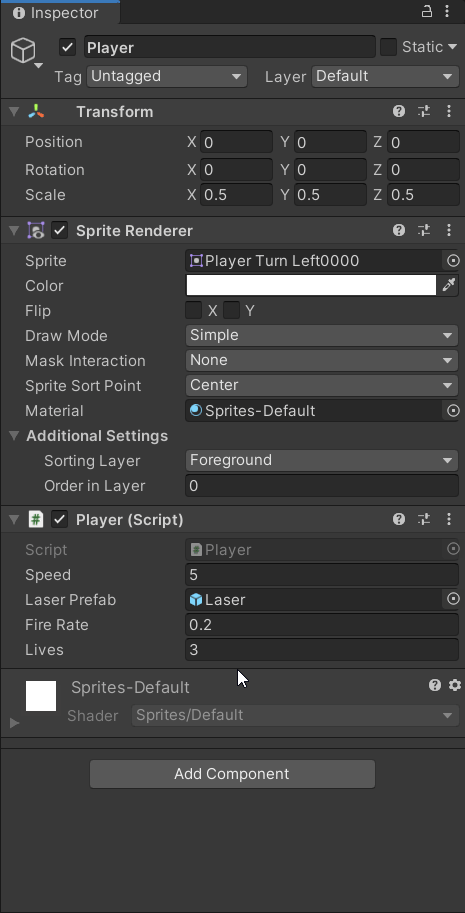This screenshot has height=913, width=465.
Task: Toggle the Player GameObject active checkbox
Action: tap(68, 47)
